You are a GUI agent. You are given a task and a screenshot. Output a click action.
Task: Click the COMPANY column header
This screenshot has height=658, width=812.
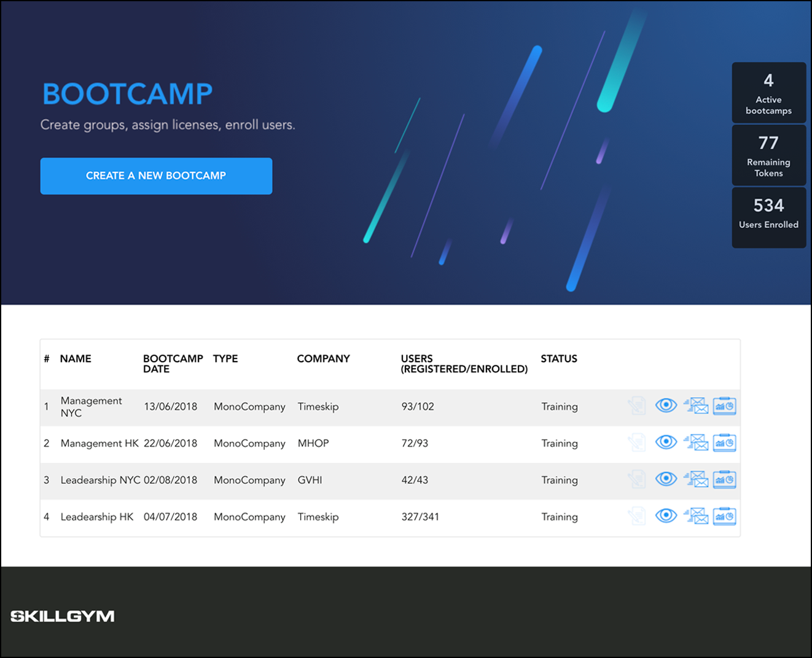tap(323, 359)
